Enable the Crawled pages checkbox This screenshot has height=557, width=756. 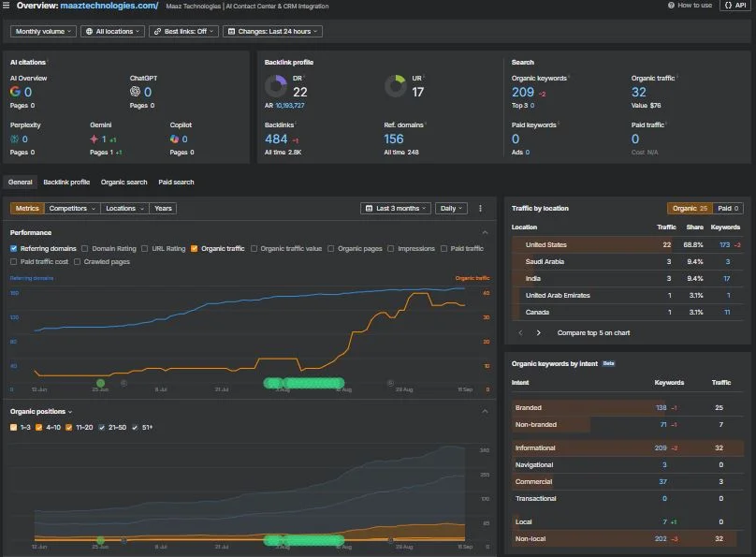(77, 261)
